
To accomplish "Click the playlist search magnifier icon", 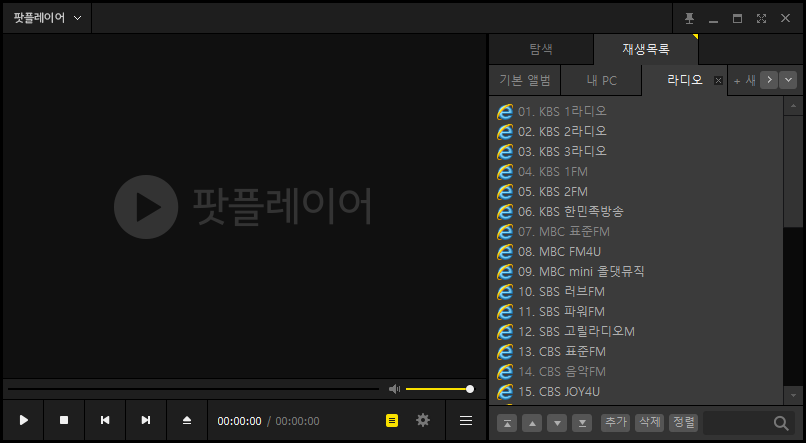I will pyautogui.click(x=781, y=423).
